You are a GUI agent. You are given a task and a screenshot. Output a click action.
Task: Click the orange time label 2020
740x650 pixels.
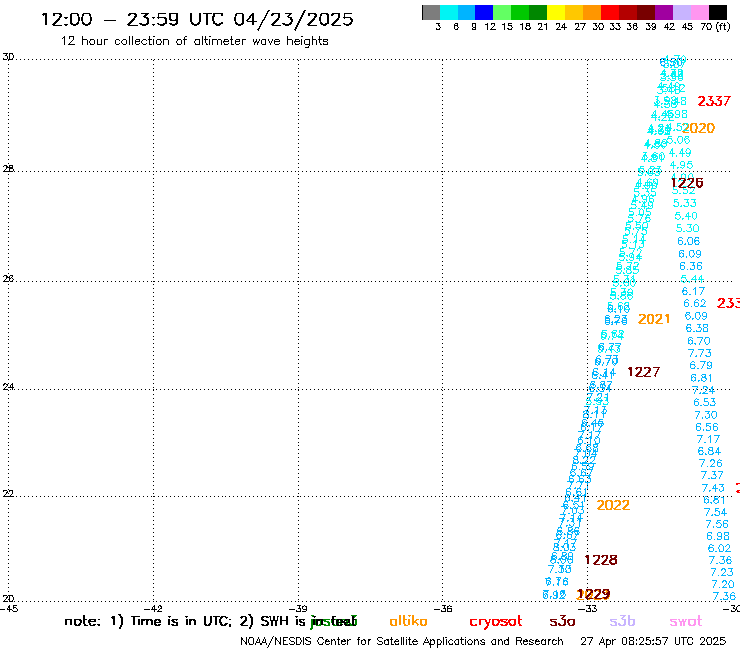tap(698, 128)
